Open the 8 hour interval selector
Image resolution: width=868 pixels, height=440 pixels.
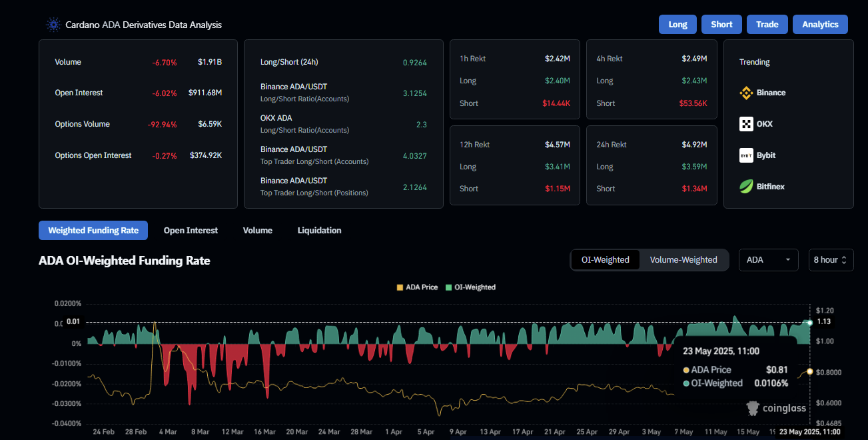pos(831,260)
